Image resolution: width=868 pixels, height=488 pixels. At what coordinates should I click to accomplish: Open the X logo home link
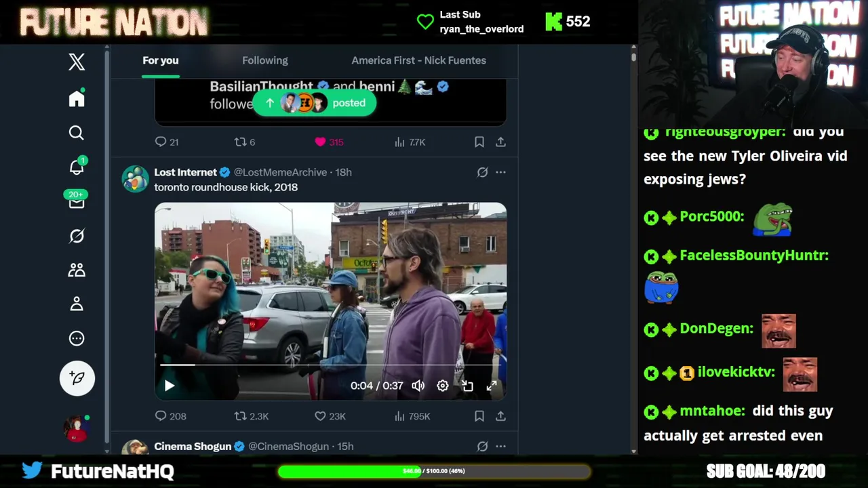pyautogui.click(x=77, y=62)
